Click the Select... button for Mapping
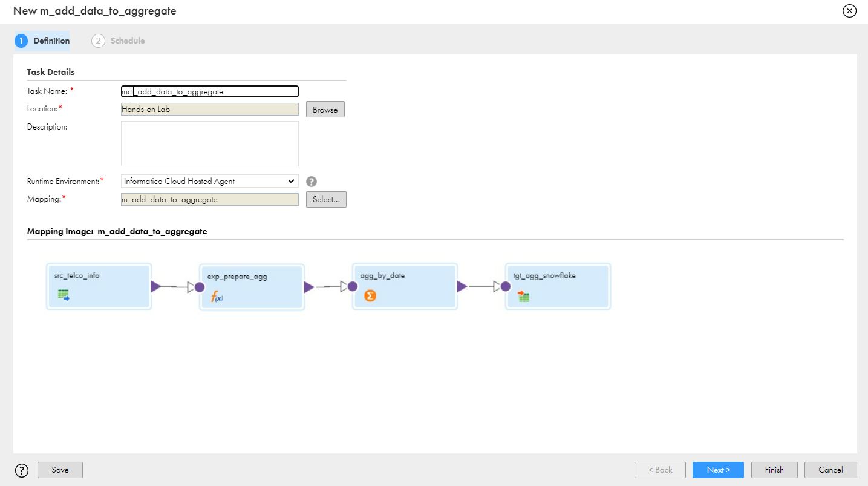 click(326, 199)
